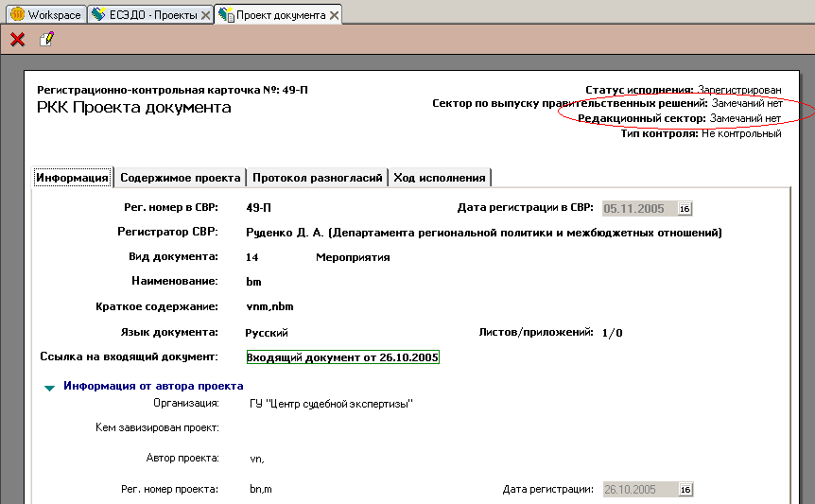Click the red X delete icon in toolbar
The width and height of the screenshot is (815, 504).
coord(18,40)
